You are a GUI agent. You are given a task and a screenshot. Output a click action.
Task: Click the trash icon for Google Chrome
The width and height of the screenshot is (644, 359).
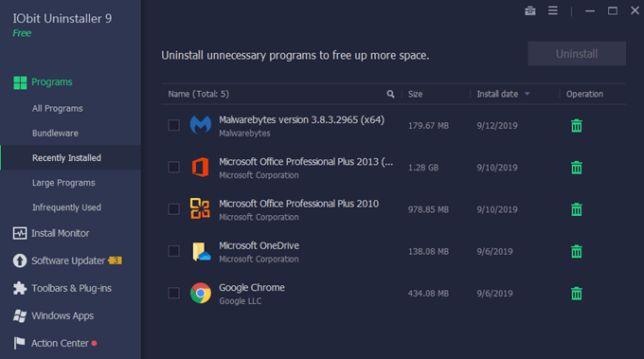tap(576, 294)
